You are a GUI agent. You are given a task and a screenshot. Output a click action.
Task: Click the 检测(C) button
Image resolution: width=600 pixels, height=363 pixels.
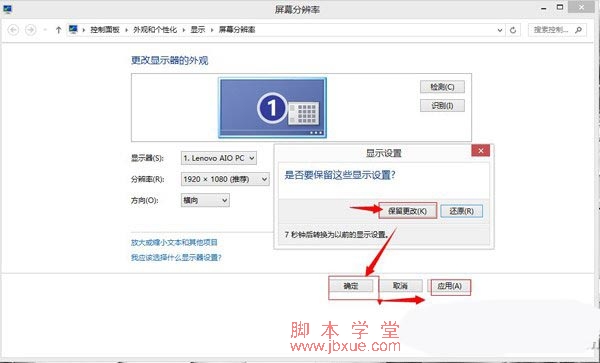click(442, 87)
